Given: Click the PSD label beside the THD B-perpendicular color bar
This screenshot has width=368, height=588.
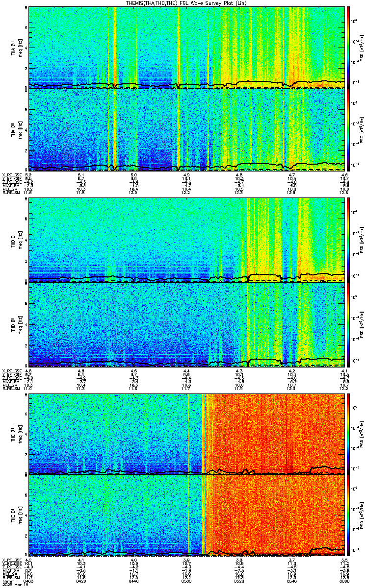Looking at the screenshot, I should point(361,240).
